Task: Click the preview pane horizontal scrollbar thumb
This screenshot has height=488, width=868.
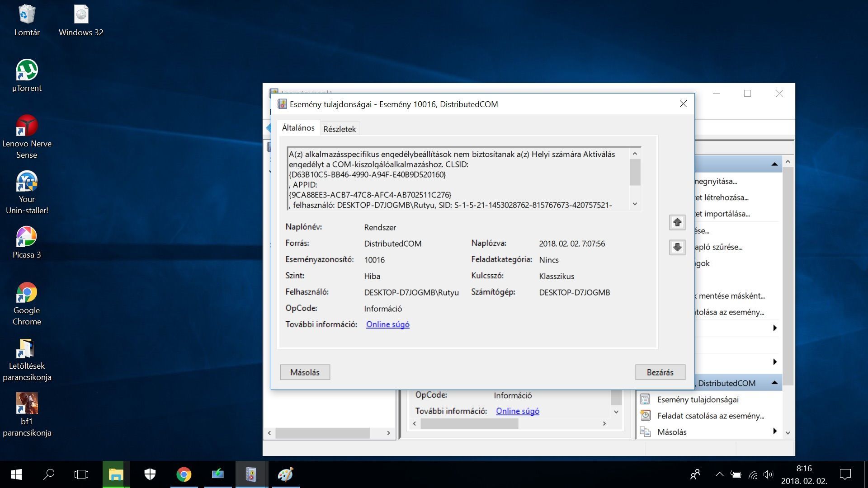Action: 469,423
